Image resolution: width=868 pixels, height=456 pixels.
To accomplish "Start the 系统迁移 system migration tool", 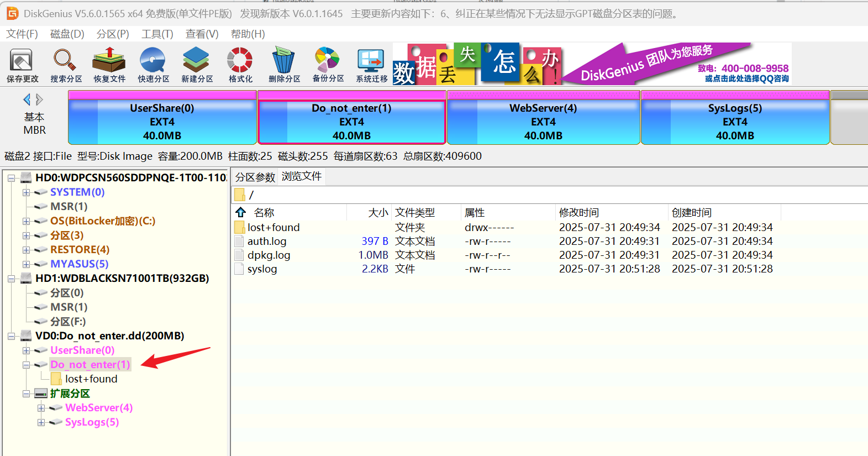I will pos(371,65).
